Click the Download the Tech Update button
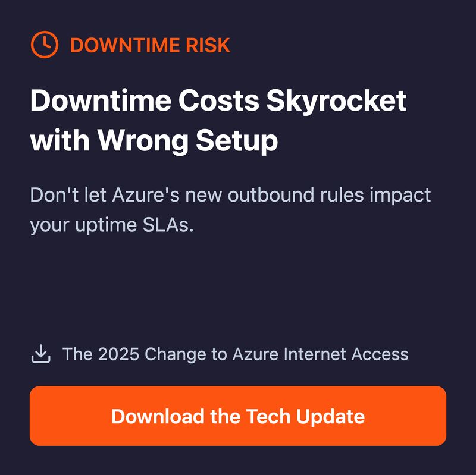The image size is (476, 475). point(238,416)
